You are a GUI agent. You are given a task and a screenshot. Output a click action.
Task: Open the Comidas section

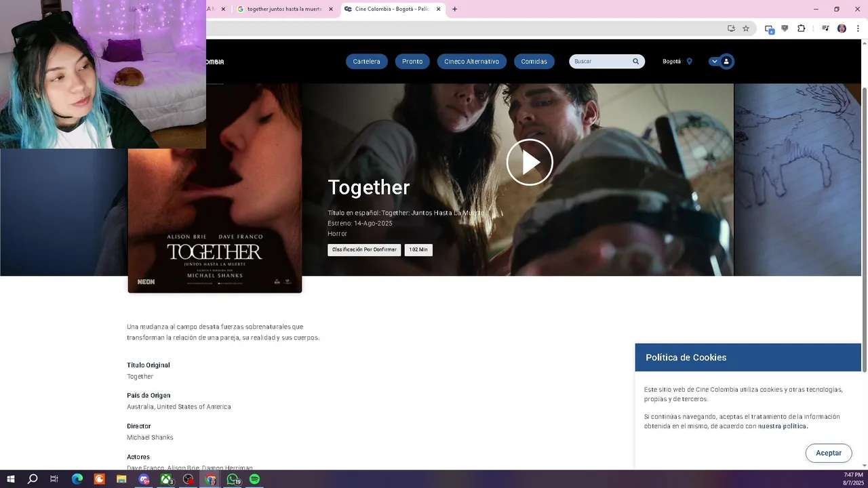(x=534, y=62)
